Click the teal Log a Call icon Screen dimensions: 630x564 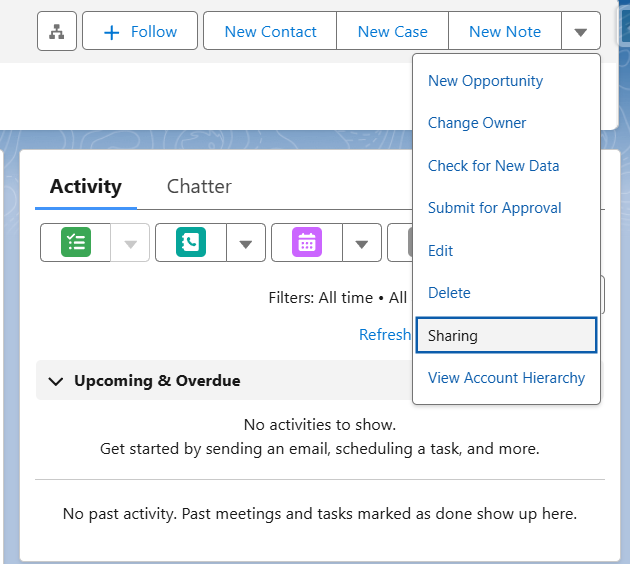point(191,242)
